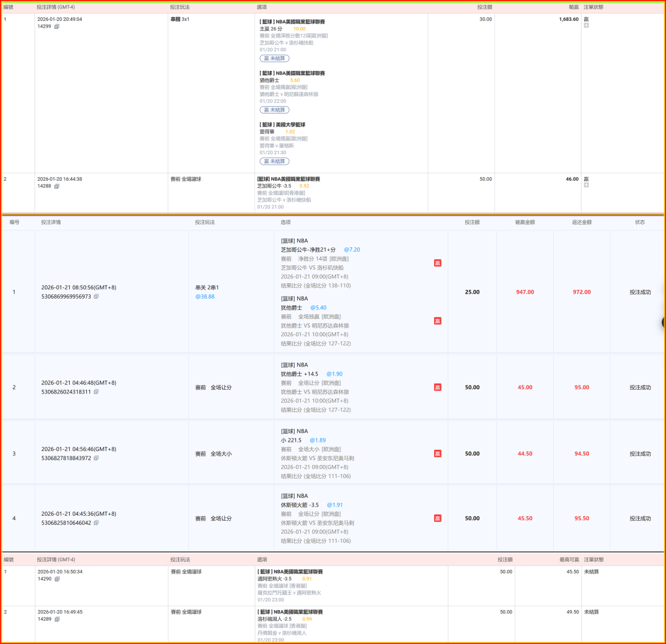Click the @7.20 odds for 芝加哥公牛-净胜21+分
The image size is (666, 644).
351,250
